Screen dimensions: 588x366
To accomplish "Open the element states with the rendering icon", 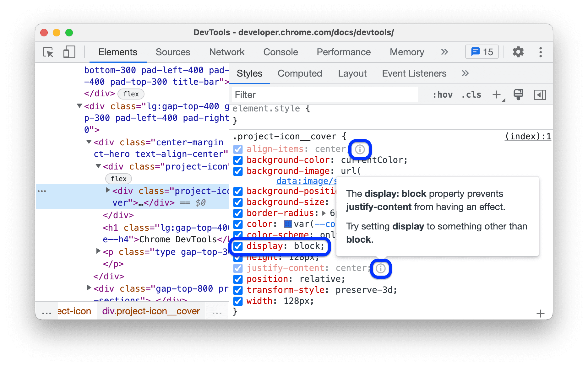I will click(x=518, y=94).
